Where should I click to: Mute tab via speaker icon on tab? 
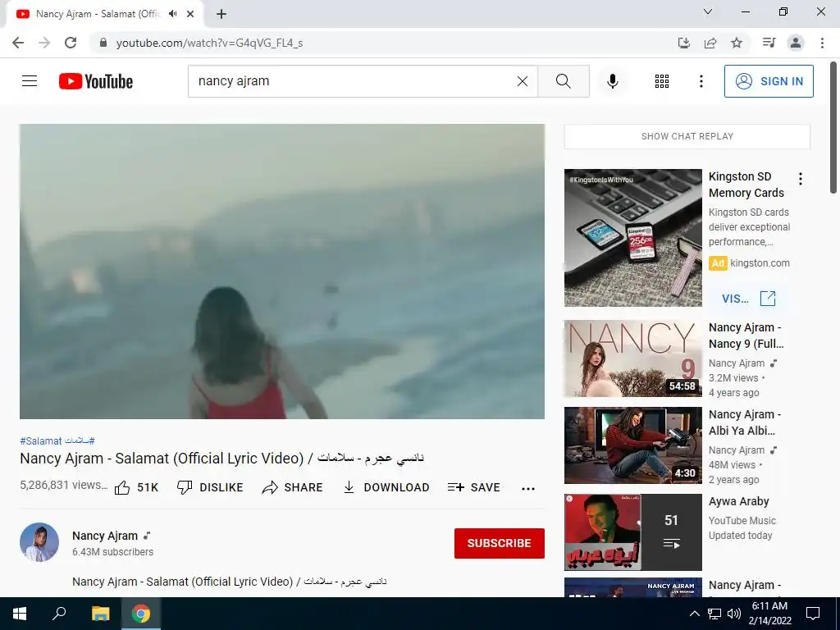click(172, 14)
